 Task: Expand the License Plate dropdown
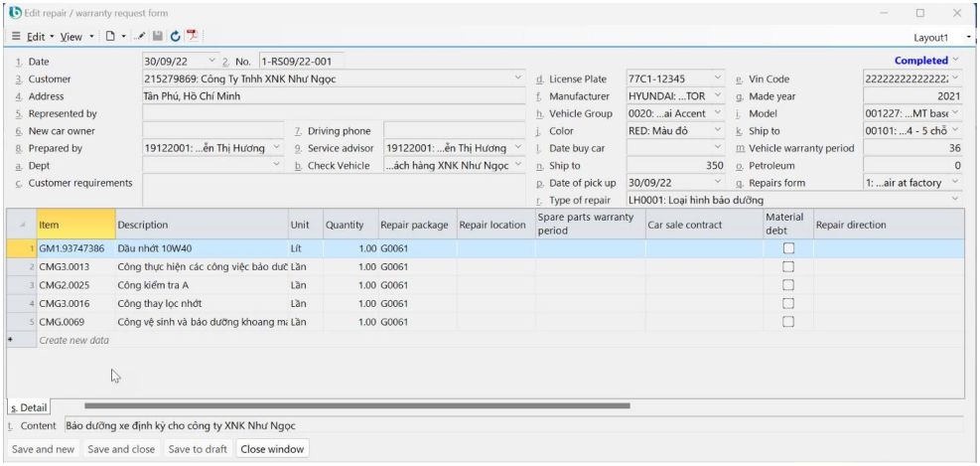pyautogui.click(x=718, y=78)
